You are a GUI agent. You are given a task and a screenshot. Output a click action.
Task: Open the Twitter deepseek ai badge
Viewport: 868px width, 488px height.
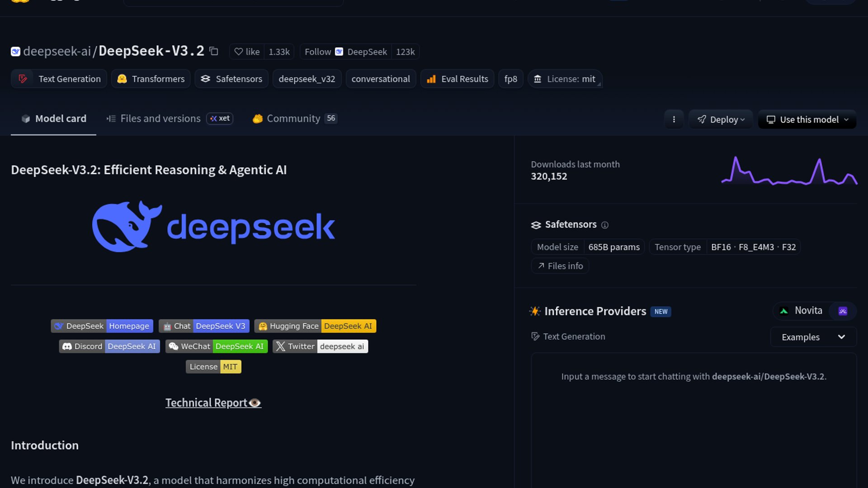click(x=320, y=347)
